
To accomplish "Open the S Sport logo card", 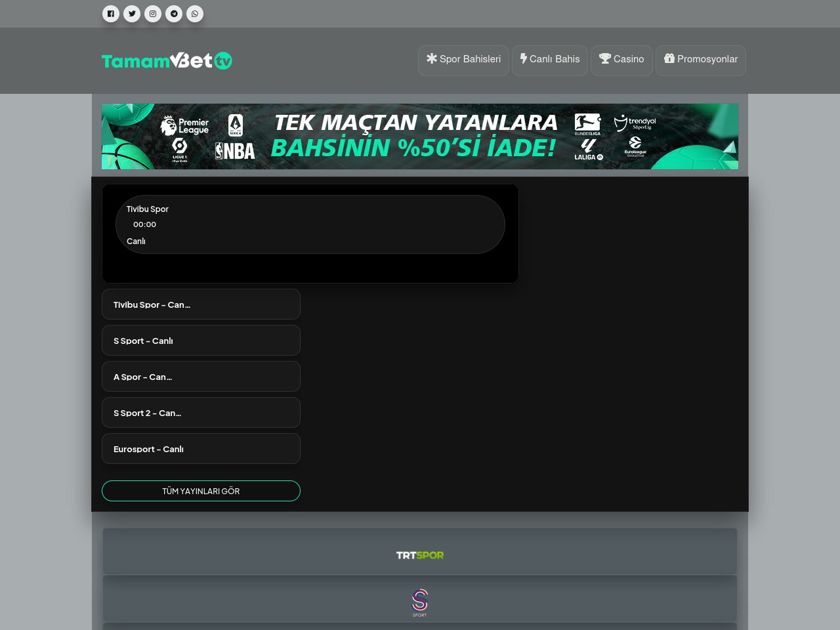I will pos(420,599).
